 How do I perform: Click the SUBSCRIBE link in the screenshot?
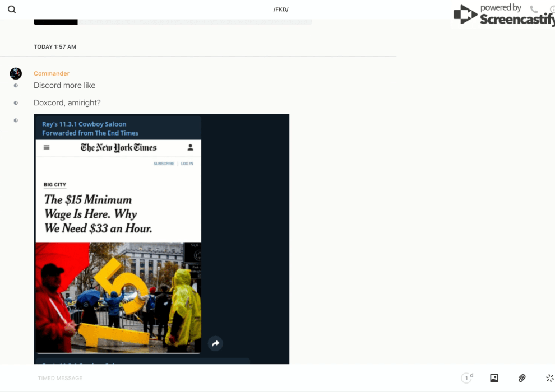tap(164, 164)
